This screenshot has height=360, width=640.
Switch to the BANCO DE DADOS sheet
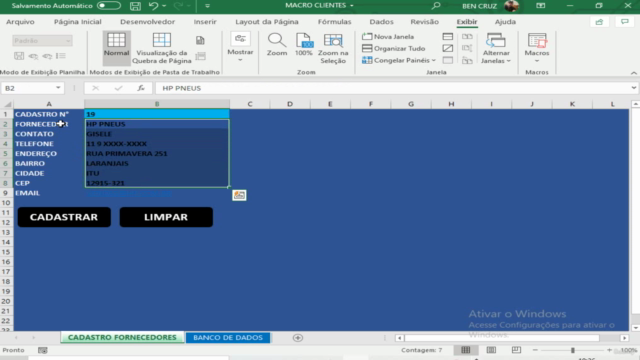point(228,338)
